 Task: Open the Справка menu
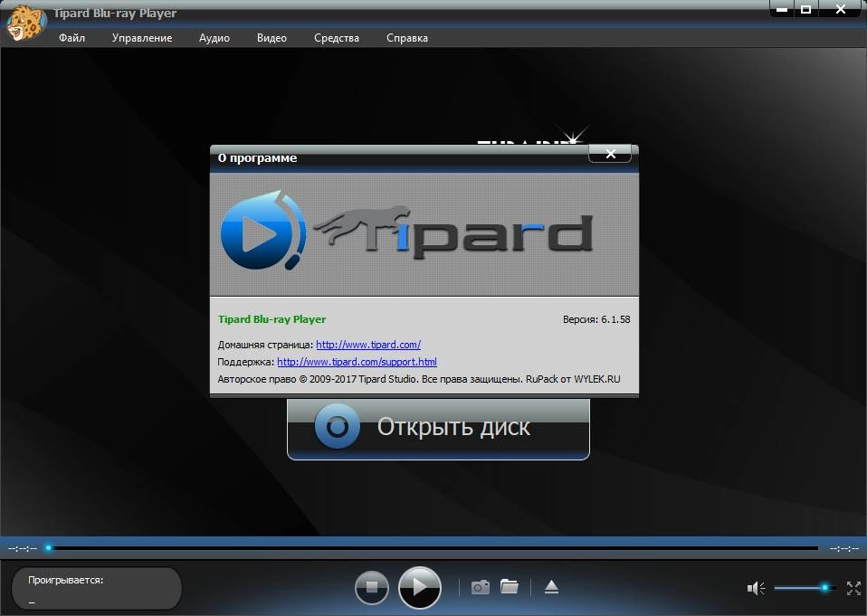(x=407, y=38)
